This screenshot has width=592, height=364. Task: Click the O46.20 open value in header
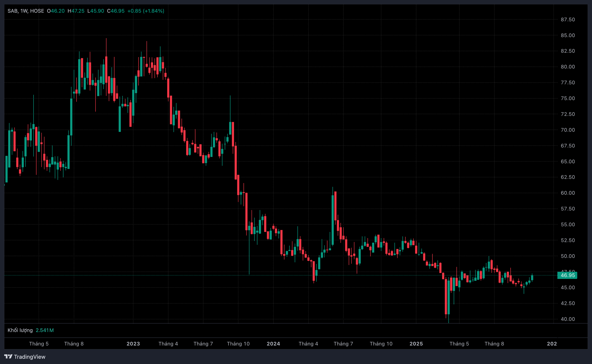(x=56, y=11)
